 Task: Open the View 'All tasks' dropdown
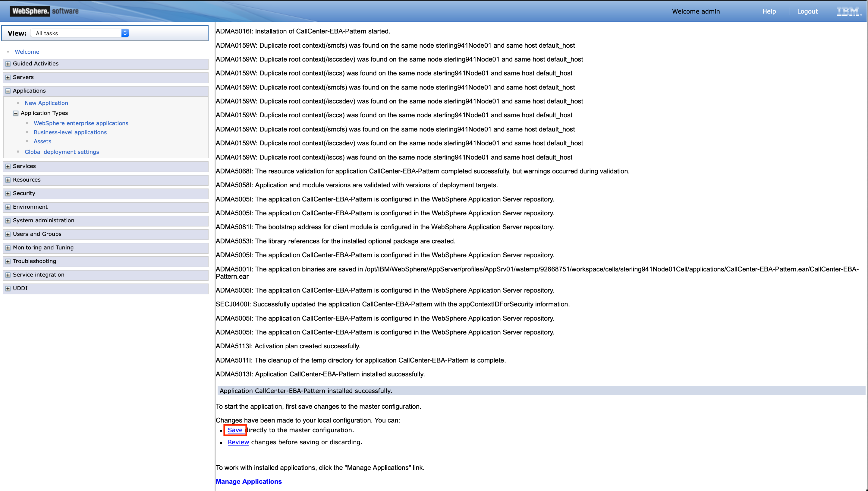(x=125, y=33)
